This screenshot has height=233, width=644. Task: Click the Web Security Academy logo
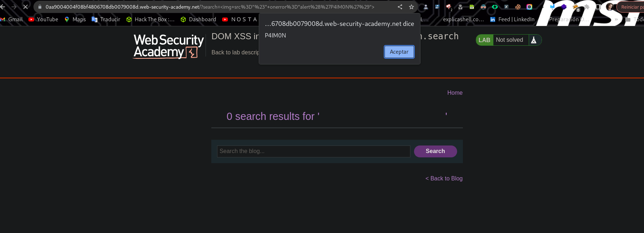pos(169,46)
